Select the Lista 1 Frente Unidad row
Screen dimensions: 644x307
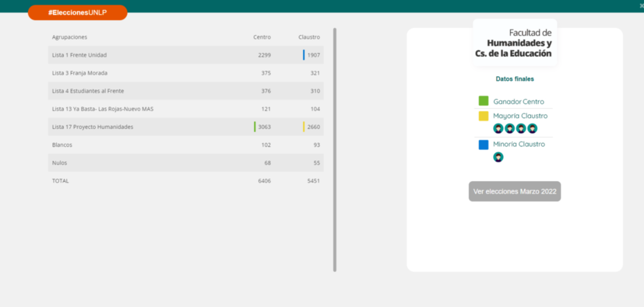pyautogui.click(x=185, y=55)
